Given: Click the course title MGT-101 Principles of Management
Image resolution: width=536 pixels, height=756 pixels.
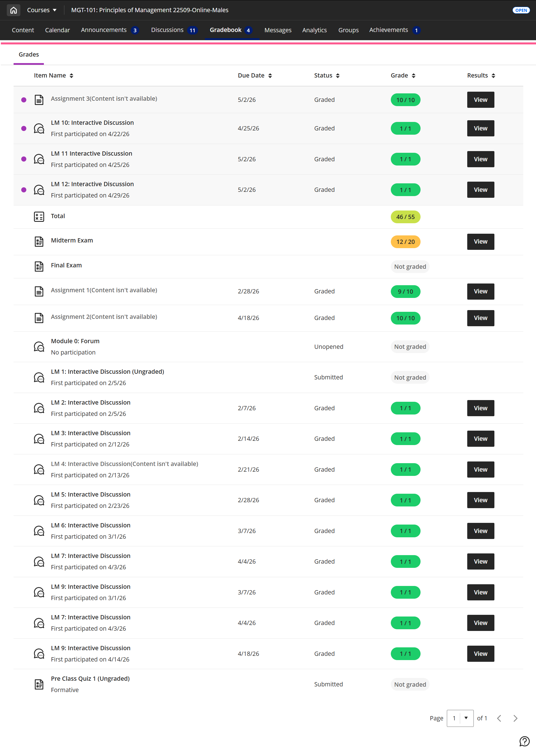Looking at the screenshot, I should 150,10.
